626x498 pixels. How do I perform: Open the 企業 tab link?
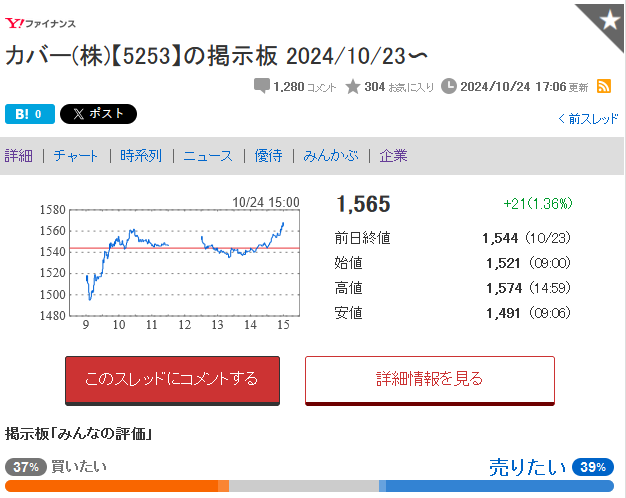tap(394, 155)
